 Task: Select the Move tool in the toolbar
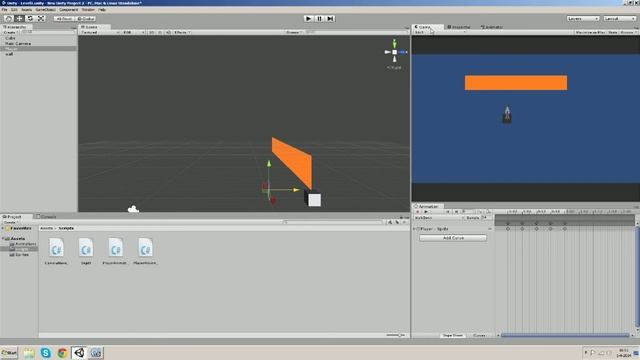pos(19,18)
